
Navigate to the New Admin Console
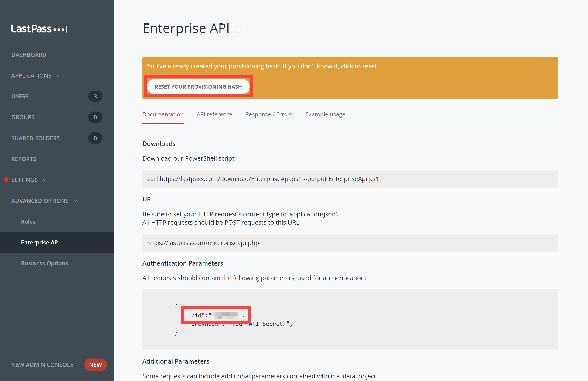pyautogui.click(x=42, y=364)
